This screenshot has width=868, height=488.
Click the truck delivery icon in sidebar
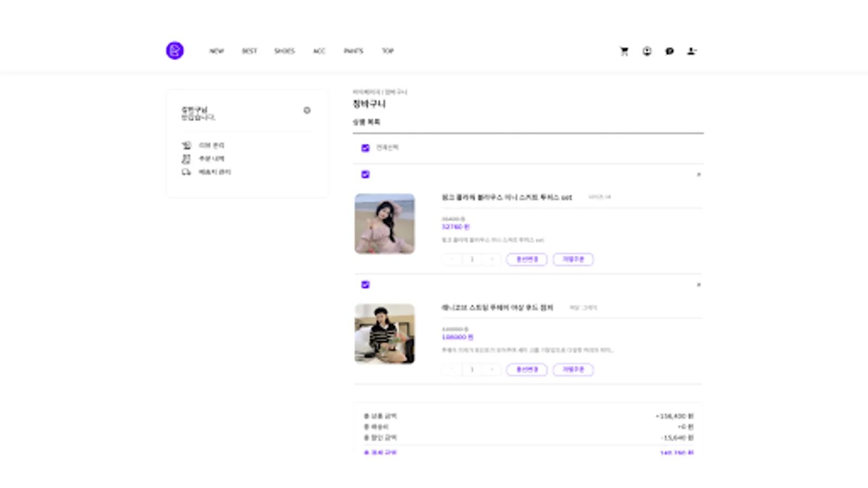pos(186,172)
